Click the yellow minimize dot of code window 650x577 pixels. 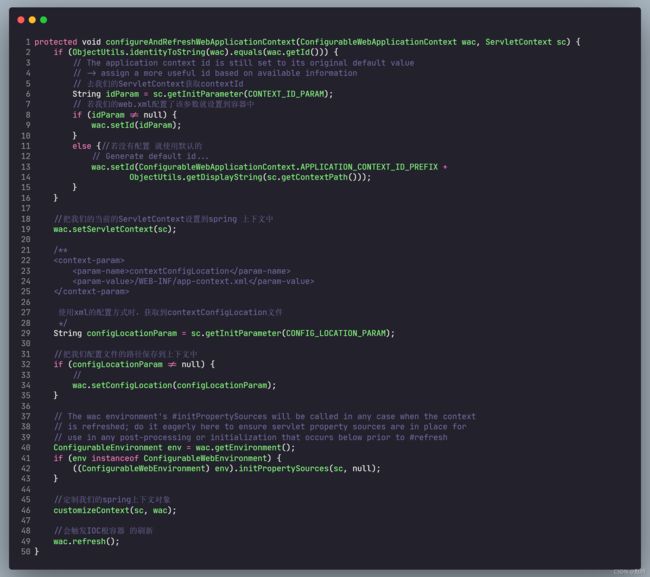pyautogui.click(x=32, y=20)
